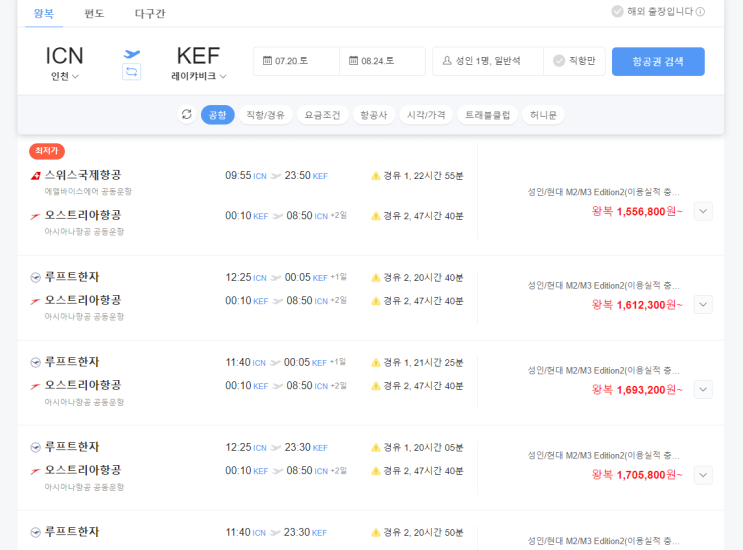Image resolution: width=743 pixels, height=550 pixels.
Task: Open the 항공사 filter
Action: click(374, 115)
